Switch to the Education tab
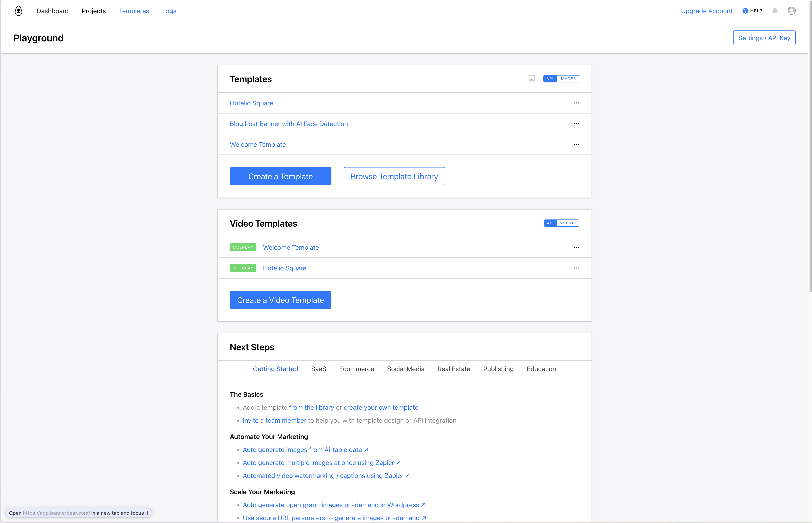Image resolution: width=812 pixels, height=523 pixels. pos(542,369)
